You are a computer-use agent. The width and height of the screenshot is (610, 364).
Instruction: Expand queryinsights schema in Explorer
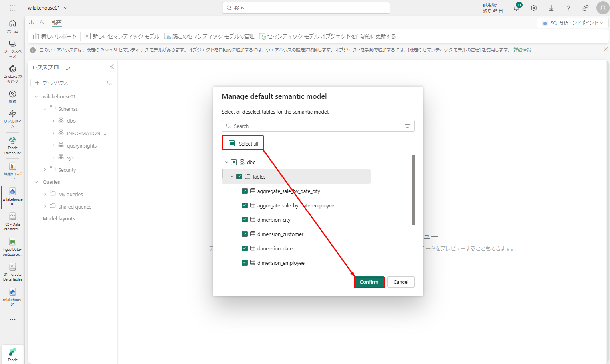coord(53,146)
